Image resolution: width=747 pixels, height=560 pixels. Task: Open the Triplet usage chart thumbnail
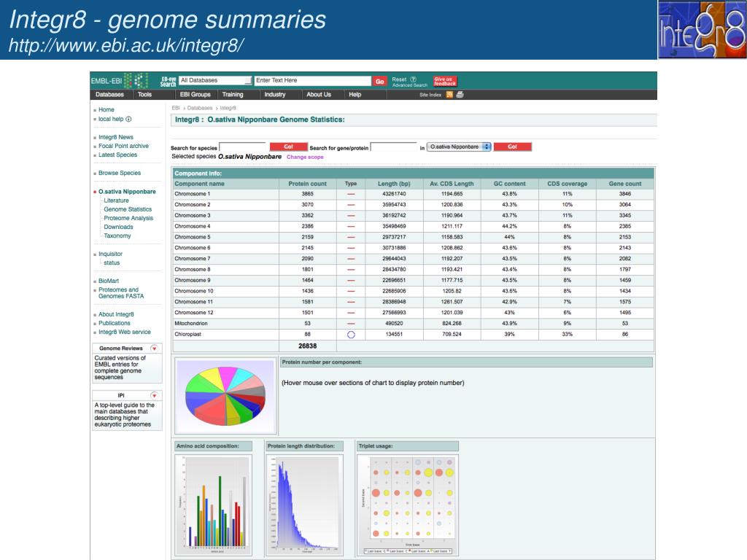[x=408, y=505]
